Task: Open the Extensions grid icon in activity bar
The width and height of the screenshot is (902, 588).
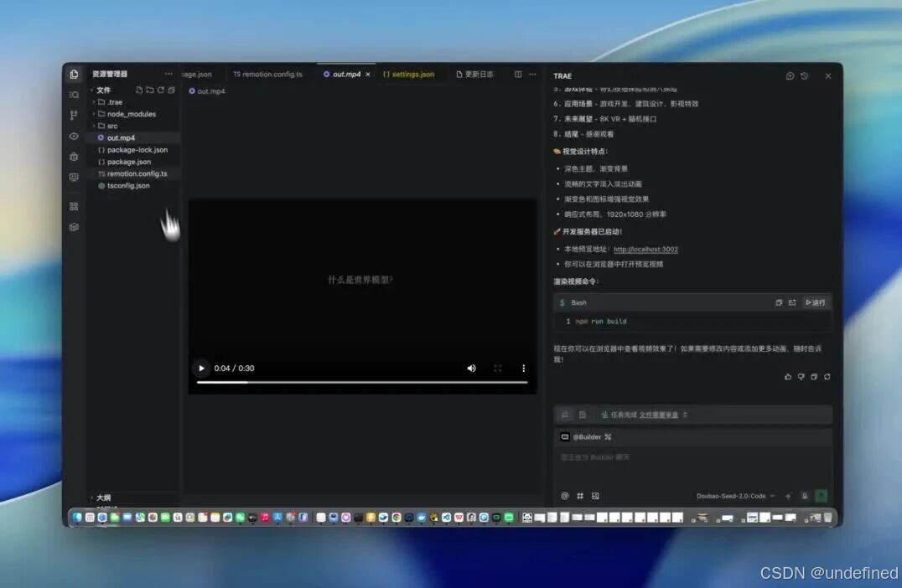Action: [x=74, y=206]
